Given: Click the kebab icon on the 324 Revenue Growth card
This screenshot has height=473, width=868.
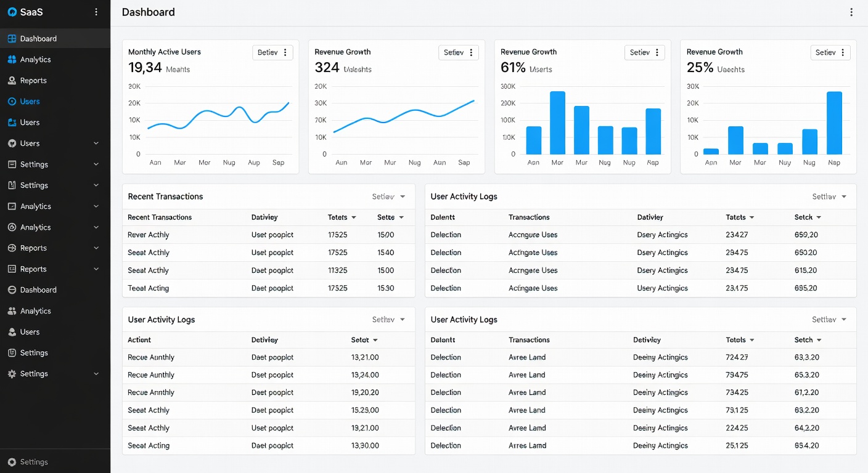Looking at the screenshot, I should 471,53.
